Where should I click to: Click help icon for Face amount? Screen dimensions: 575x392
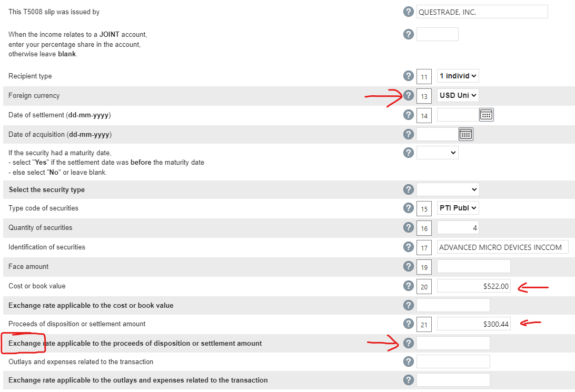click(408, 267)
